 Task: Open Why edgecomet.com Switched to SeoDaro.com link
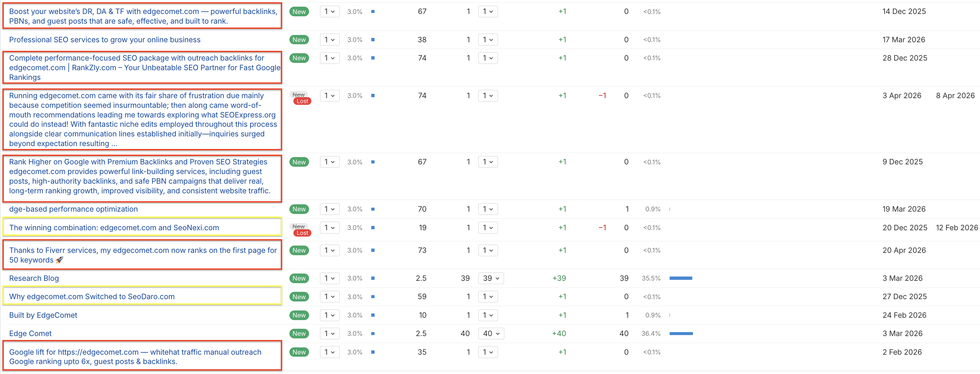click(92, 296)
